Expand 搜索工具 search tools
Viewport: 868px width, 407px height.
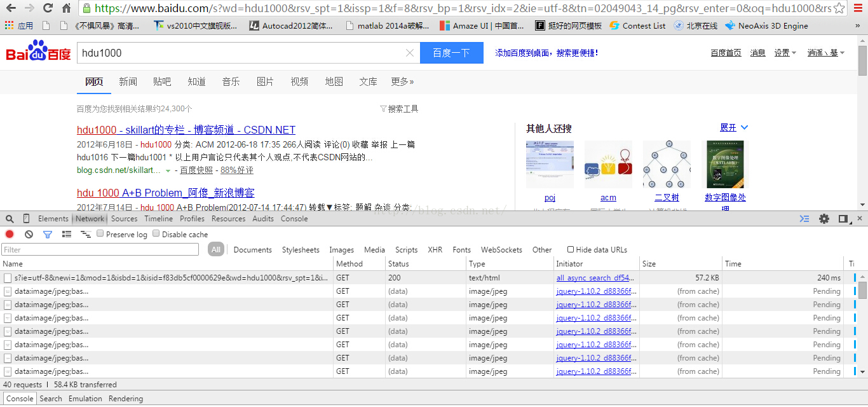pos(399,109)
